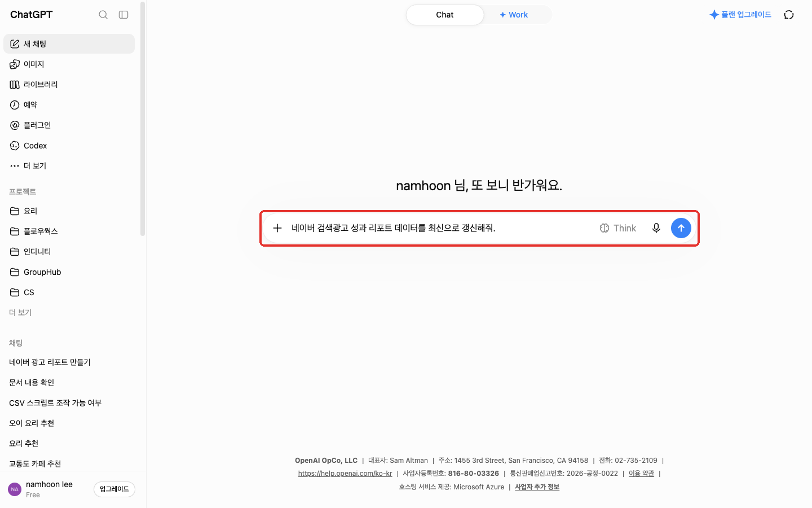This screenshot has height=508, width=812.
Task: Open the 라이브러리 section
Action: click(x=69, y=85)
